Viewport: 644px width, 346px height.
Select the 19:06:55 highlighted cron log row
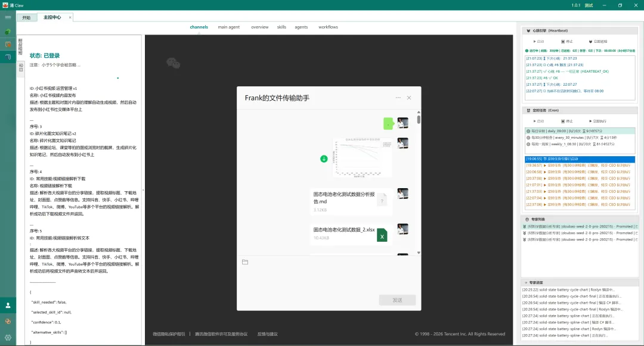tap(580, 158)
